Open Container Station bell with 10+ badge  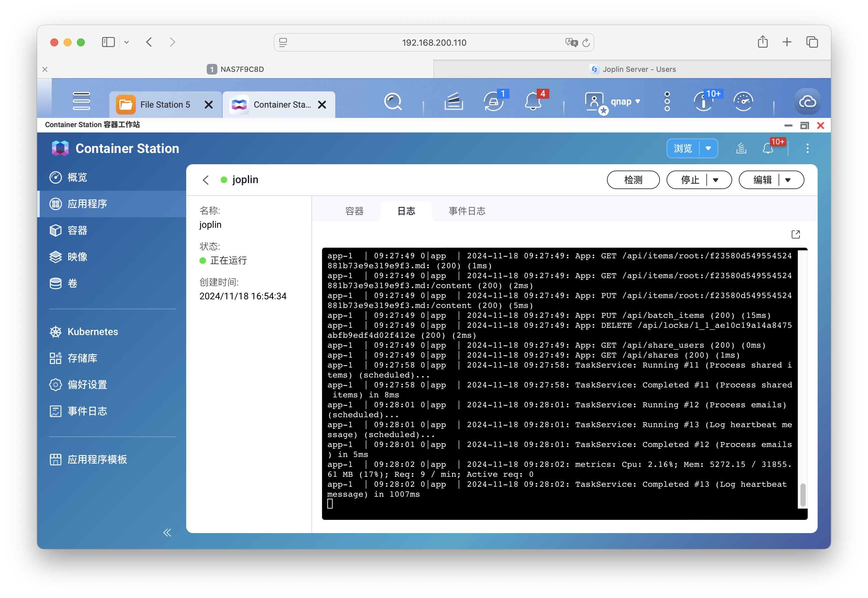click(x=769, y=148)
